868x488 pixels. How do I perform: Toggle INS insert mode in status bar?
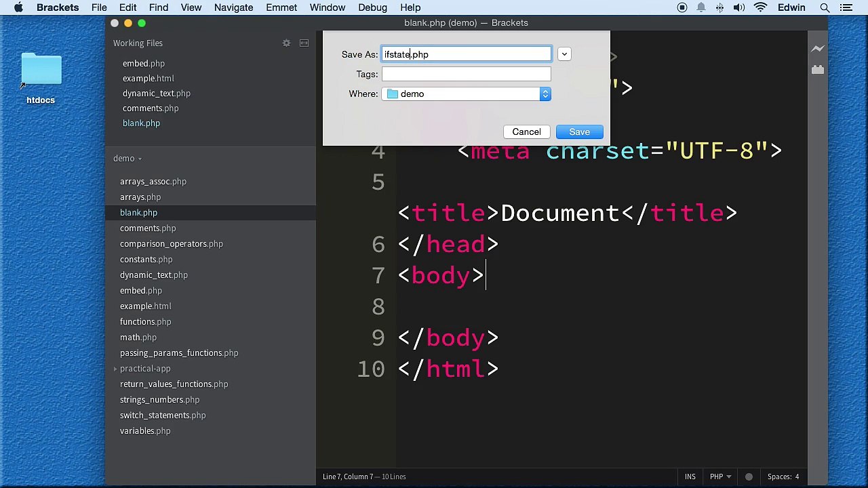(x=690, y=476)
